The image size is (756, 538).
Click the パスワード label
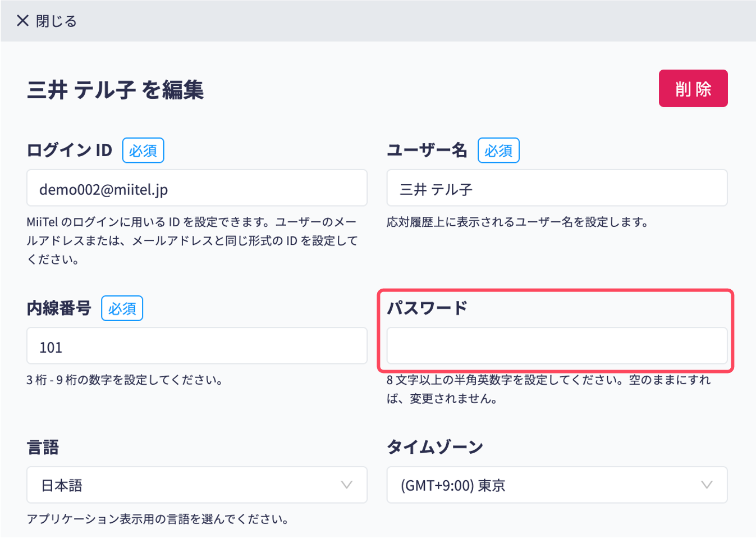pos(427,308)
